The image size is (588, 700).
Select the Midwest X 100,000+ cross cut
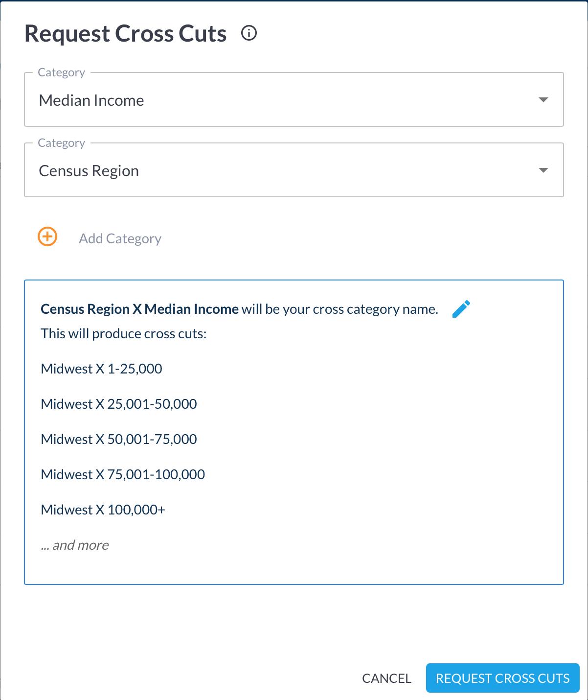103,510
